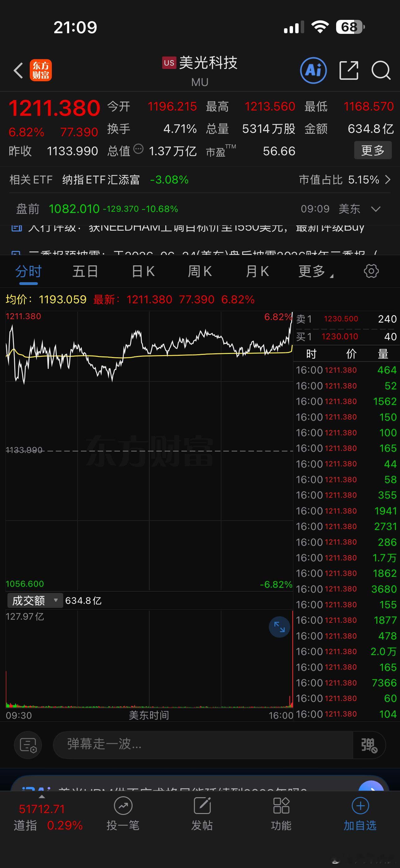Tap the 发帖 post icon

tap(202, 813)
